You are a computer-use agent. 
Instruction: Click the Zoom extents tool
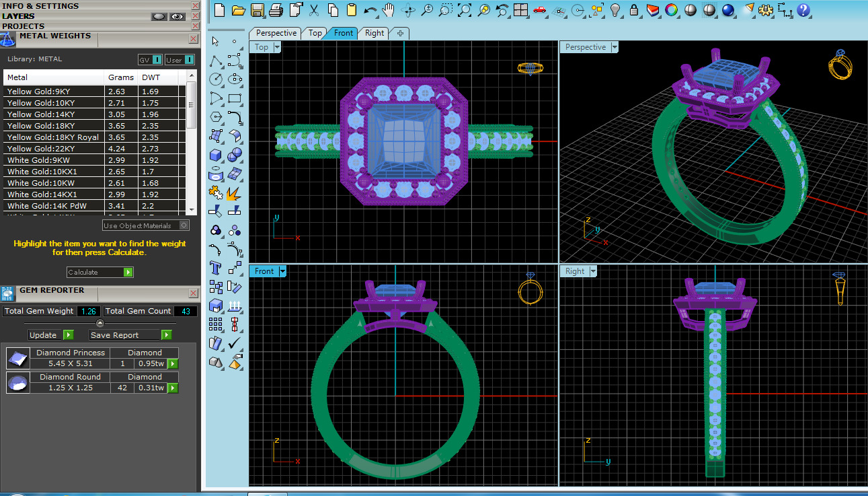[x=464, y=10]
